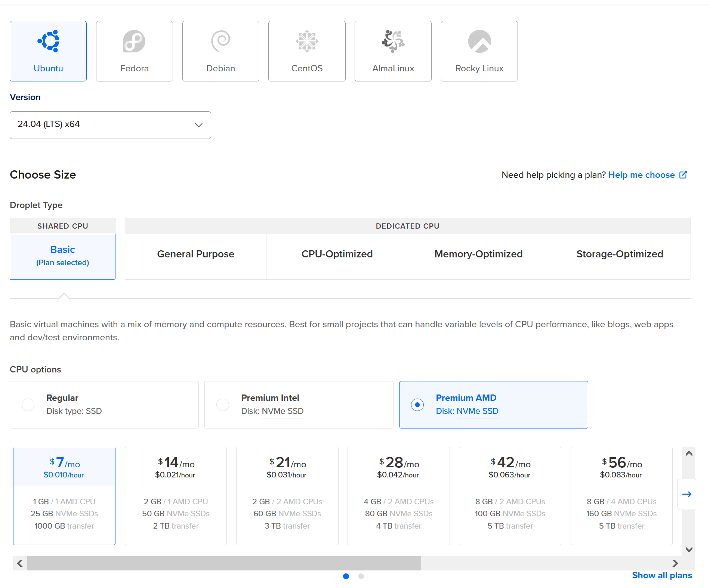The height and width of the screenshot is (588, 710).
Task: Click the AlmaLinux label text
Action: (x=393, y=68)
